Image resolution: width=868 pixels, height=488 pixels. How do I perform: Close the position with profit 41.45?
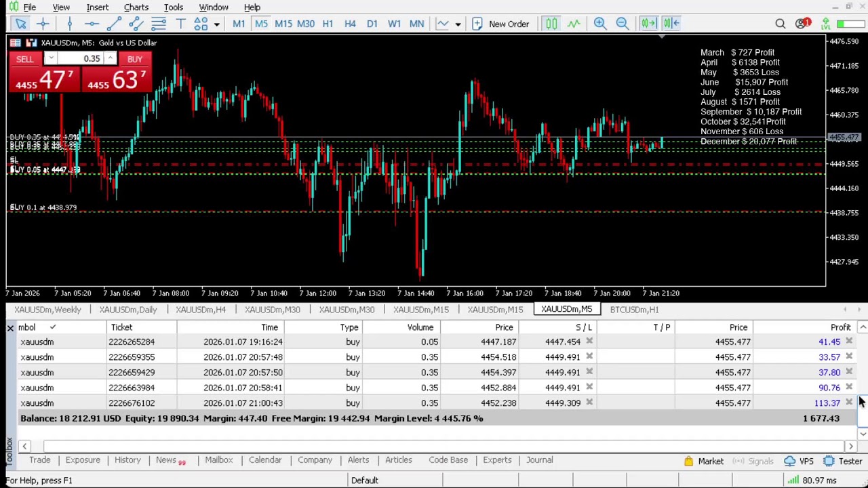tap(849, 342)
